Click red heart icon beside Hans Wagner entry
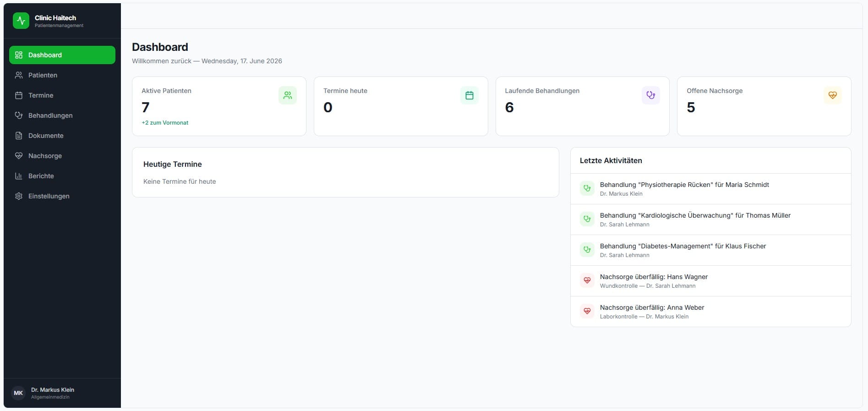Screen dimensions: 868x411 pos(587,280)
